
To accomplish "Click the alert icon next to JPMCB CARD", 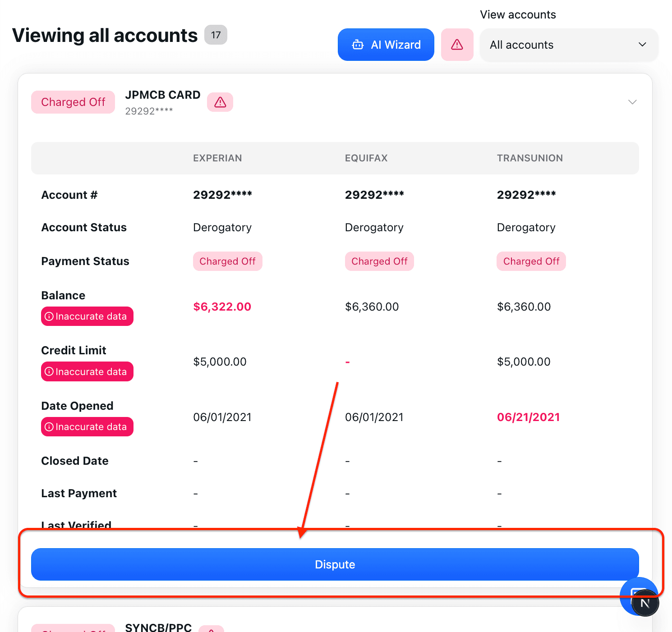I will (220, 102).
